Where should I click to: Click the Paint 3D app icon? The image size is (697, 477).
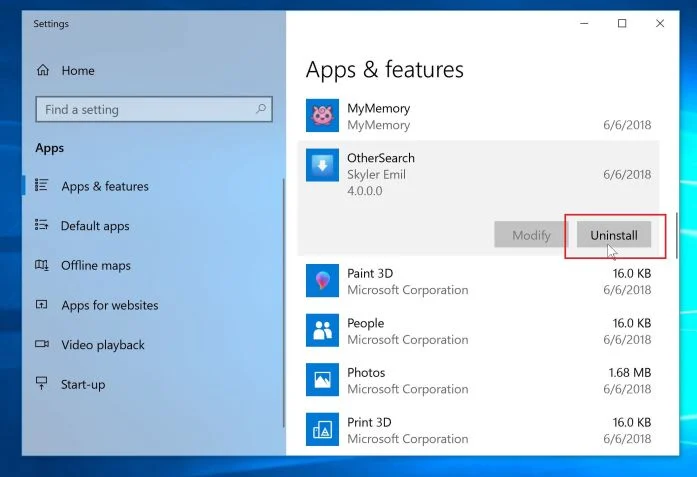pyautogui.click(x=322, y=281)
